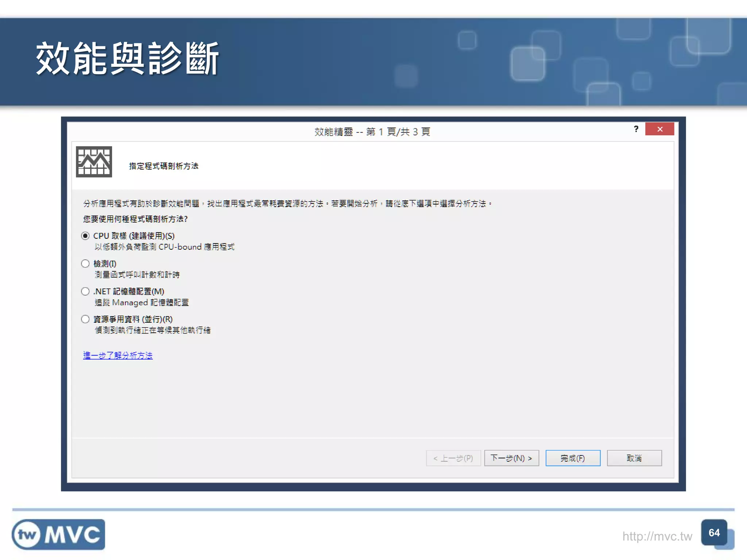Click the 測量函式呼叫計數和計時 description
The height and width of the screenshot is (560, 747).
click(137, 275)
